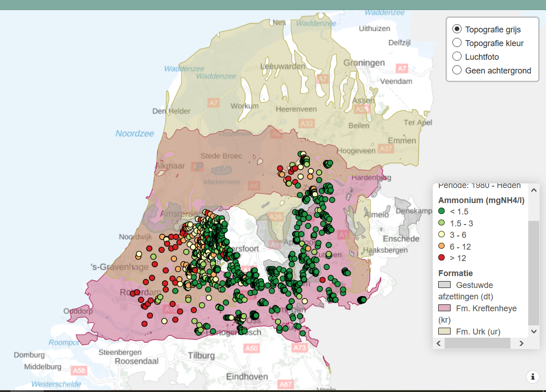Viewport: 546px width, 392px height.
Task: Click the A32 road shield near Heerenveen
Action: [x=306, y=123]
